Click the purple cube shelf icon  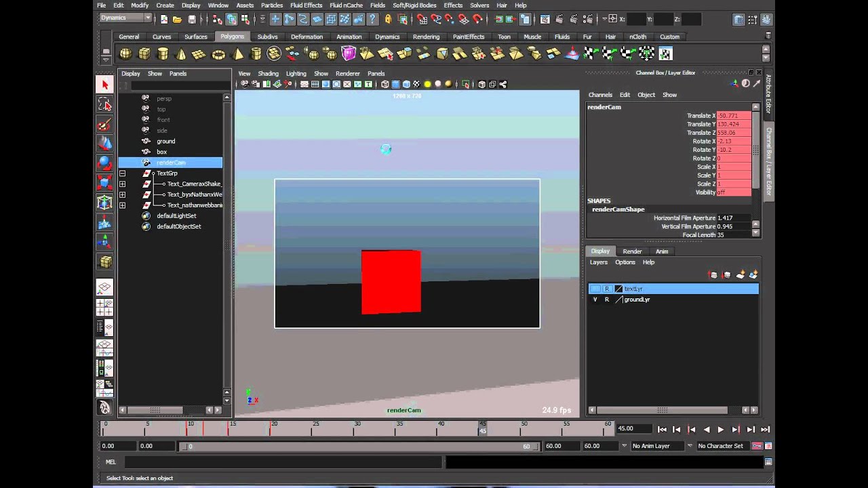tap(349, 54)
